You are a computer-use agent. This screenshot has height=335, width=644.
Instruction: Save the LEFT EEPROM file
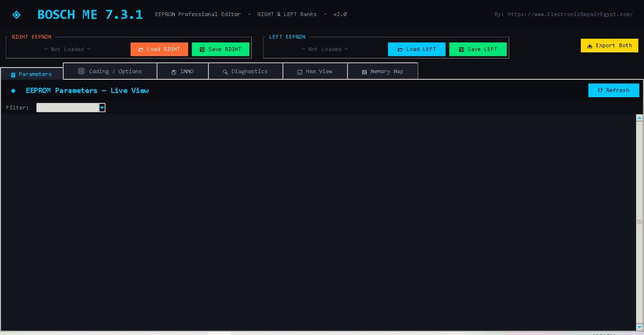pos(478,49)
